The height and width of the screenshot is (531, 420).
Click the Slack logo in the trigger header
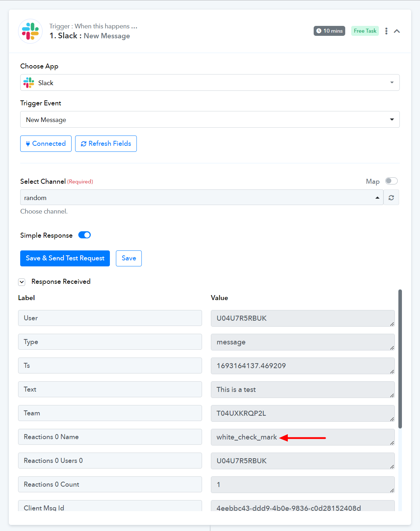click(x=30, y=31)
